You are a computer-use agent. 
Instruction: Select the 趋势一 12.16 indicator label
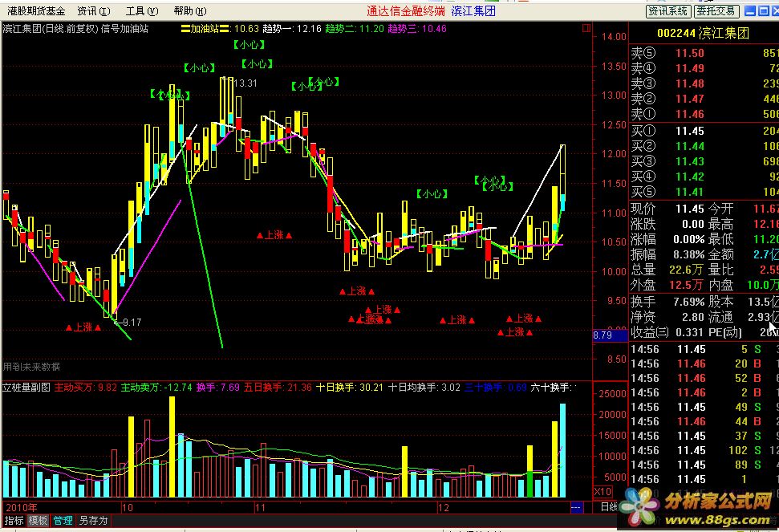(x=292, y=29)
